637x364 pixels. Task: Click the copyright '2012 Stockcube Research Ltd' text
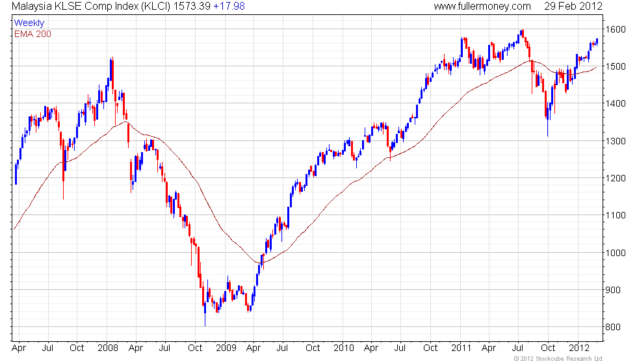pos(558,359)
